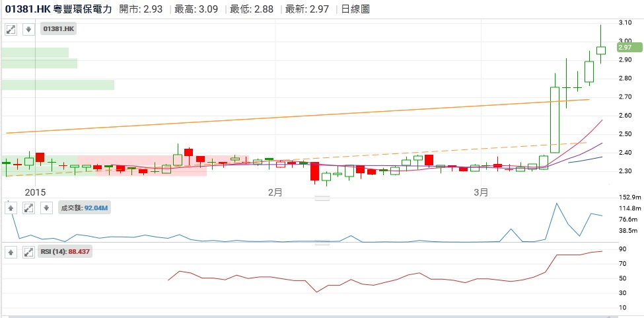Click the 01381.HK series legend label

coord(59,29)
